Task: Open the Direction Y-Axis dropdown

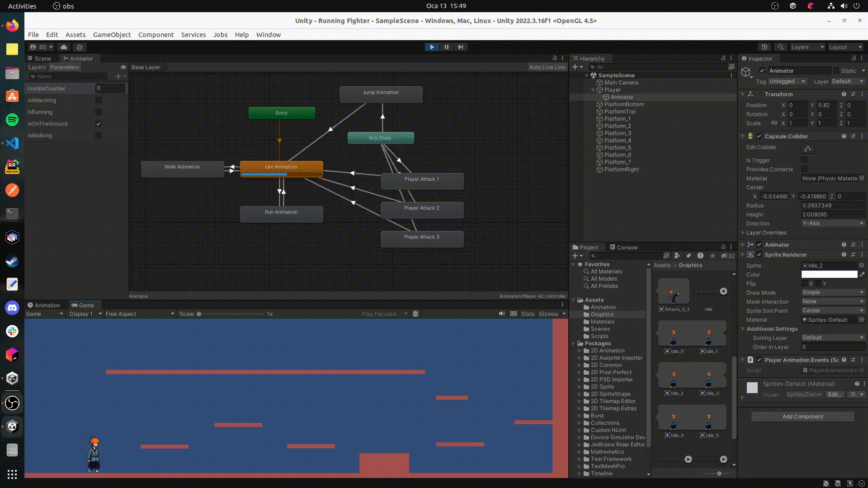Action: [x=833, y=223]
